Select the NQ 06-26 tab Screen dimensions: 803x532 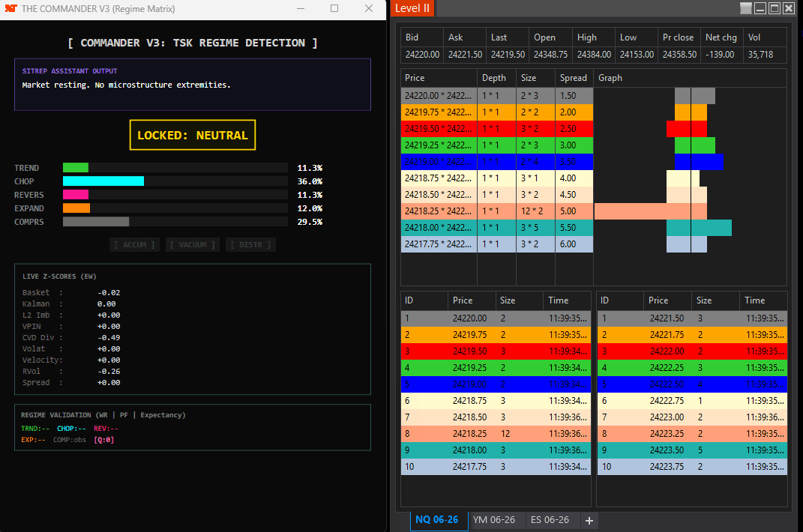tap(439, 520)
